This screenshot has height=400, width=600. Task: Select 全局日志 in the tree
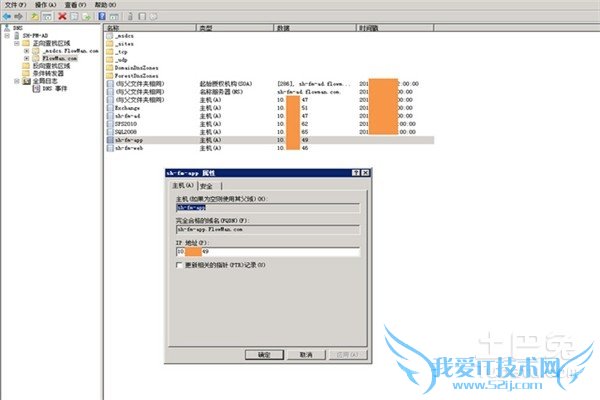(x=45, y=81)
